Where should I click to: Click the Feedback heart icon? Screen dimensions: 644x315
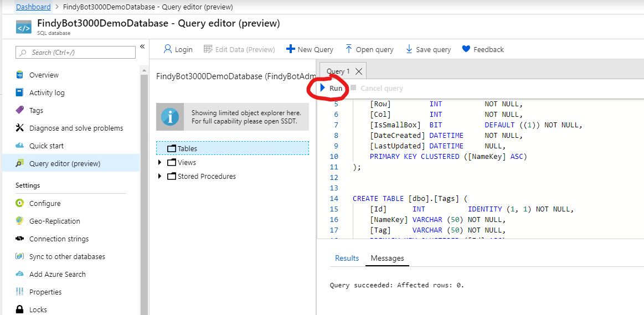pos(466,49)
